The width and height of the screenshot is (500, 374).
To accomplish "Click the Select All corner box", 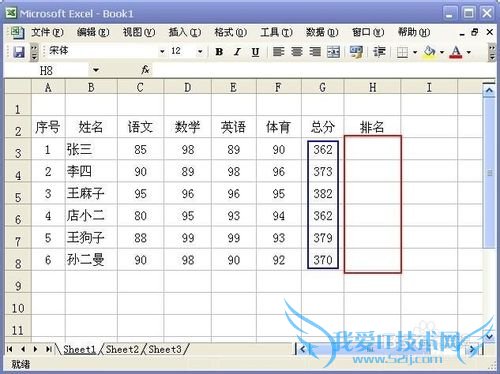I will [x=18, y=87].
